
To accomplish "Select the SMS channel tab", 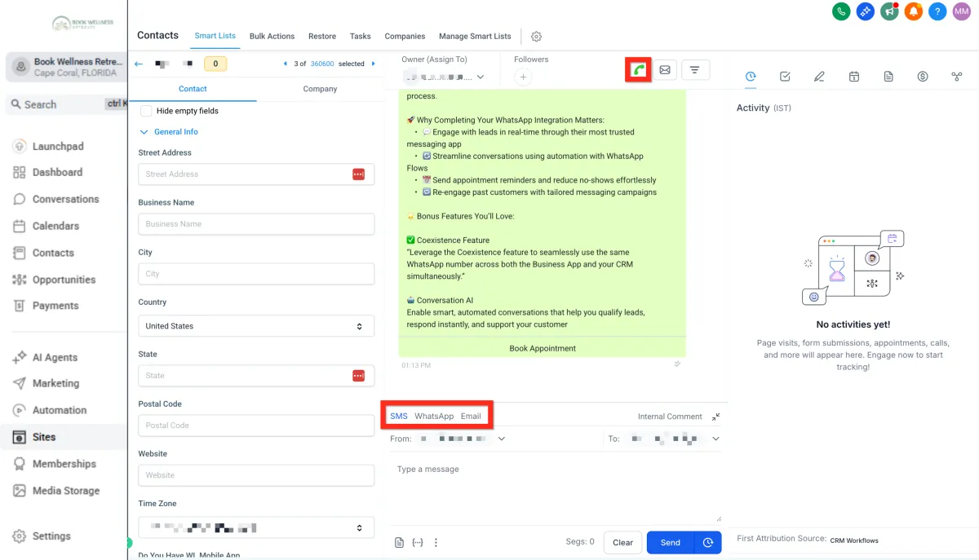I will (x=398, y=417).
